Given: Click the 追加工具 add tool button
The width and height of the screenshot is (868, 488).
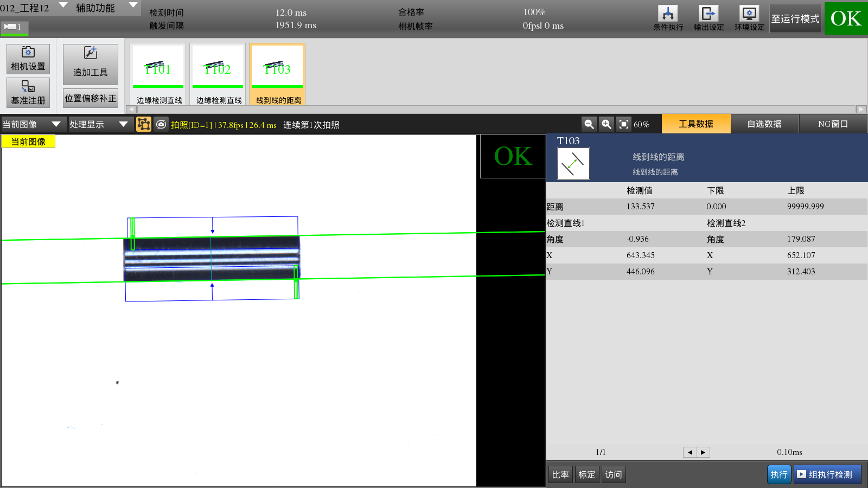Looking at the screenshot, I should pos(90,64).
